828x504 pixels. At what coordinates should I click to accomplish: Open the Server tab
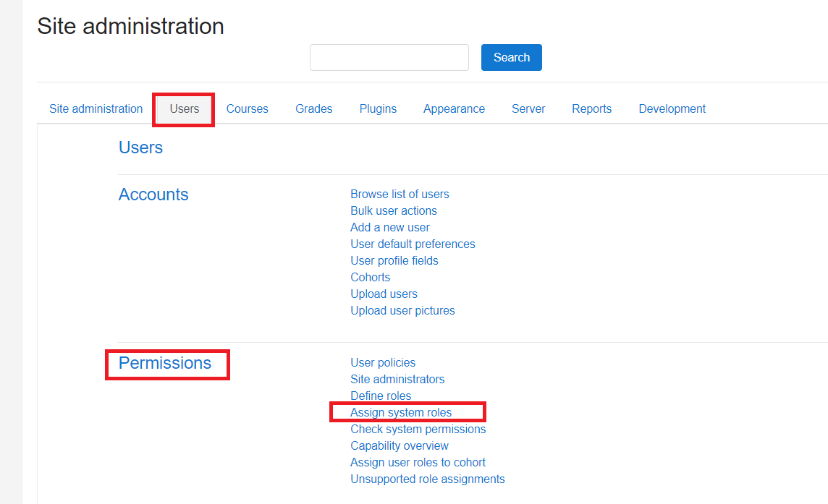tap(528, 108)
